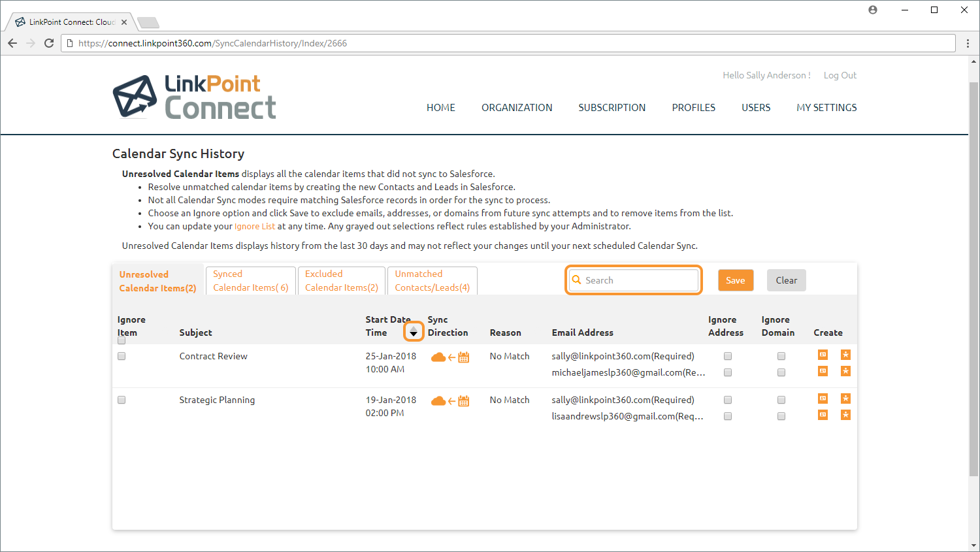
Task: Click the scrollbar down arrow
Action: 973,545
